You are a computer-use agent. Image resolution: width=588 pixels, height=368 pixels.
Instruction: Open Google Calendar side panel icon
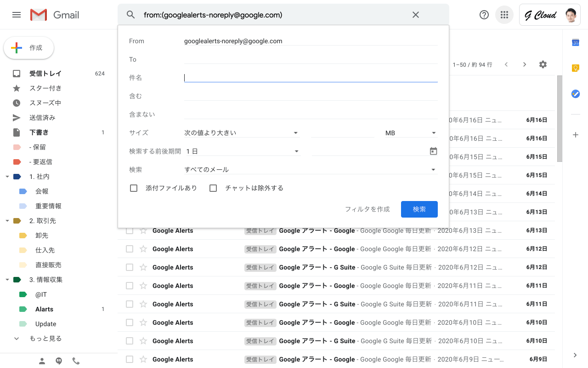pyautogui.click(x=576, y=43)
